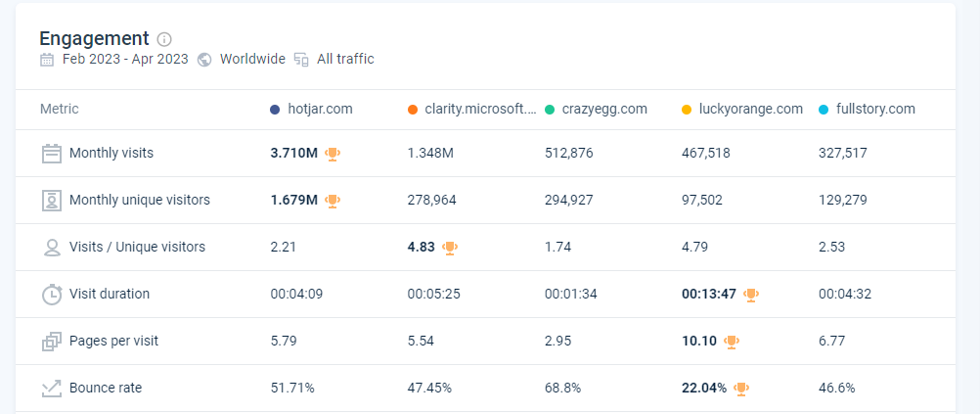Click the 1.74 visits ratio value
980x414 pixels.
pyautogui.click(x=557, y=247)
